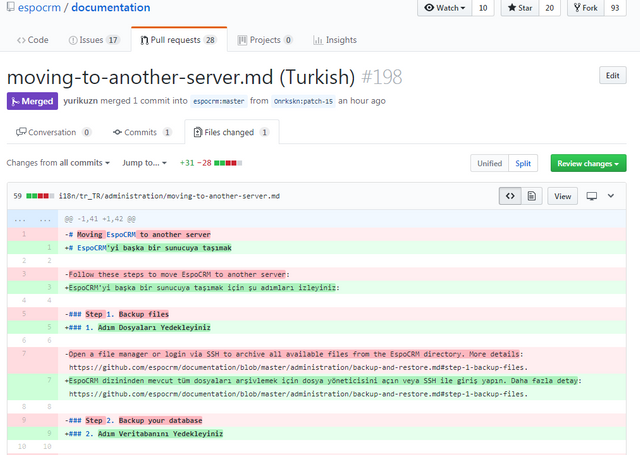Viewport: 640px width, 455px height.
Task: Fork the repository
Action: [586, 8]
